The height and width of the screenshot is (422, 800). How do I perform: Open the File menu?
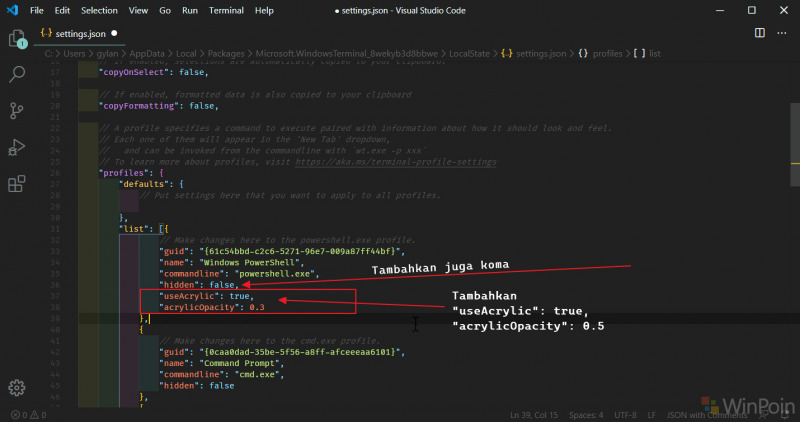point(37,10)
